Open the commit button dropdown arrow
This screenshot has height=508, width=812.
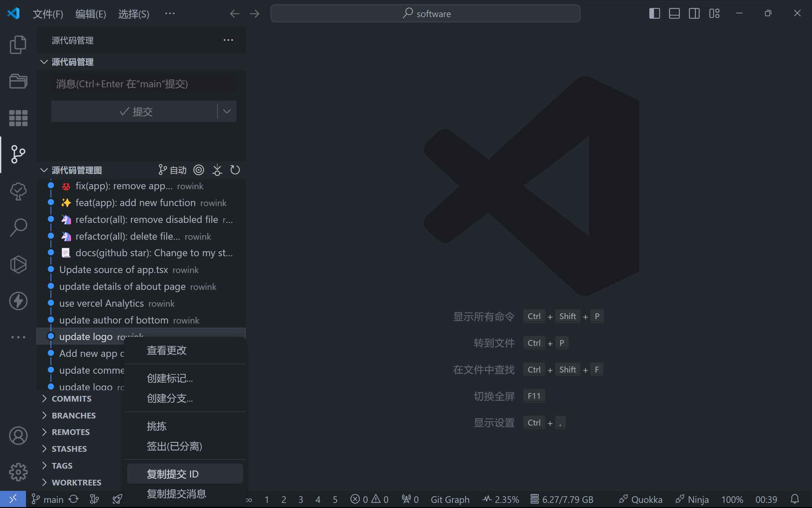tap(227, 111)
